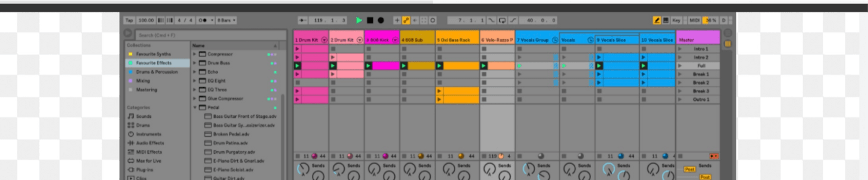This screenshot has width=868, height=180.
Task: Click the Tap tempo button
Action: click(x=129, y=20)
